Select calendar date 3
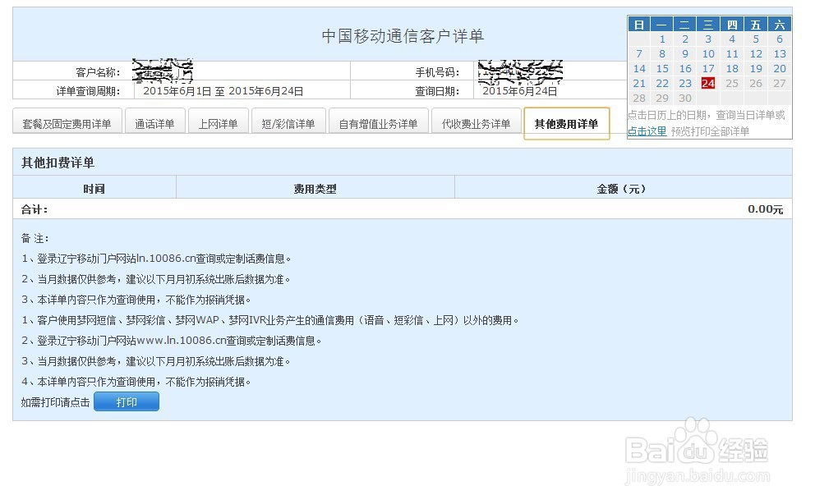The image size is (815, 504). [708, 39]
